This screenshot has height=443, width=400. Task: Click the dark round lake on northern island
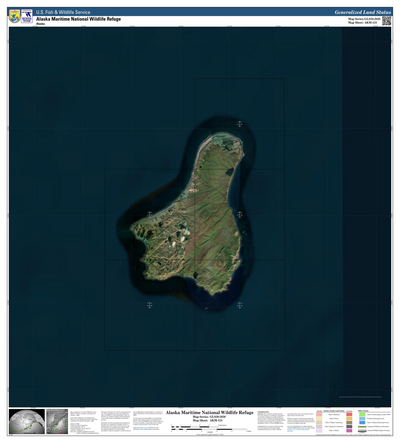pos(229,172)
